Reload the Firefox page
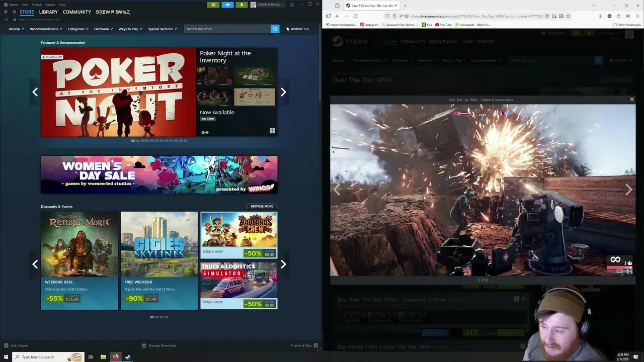 [x=355, y=16]
